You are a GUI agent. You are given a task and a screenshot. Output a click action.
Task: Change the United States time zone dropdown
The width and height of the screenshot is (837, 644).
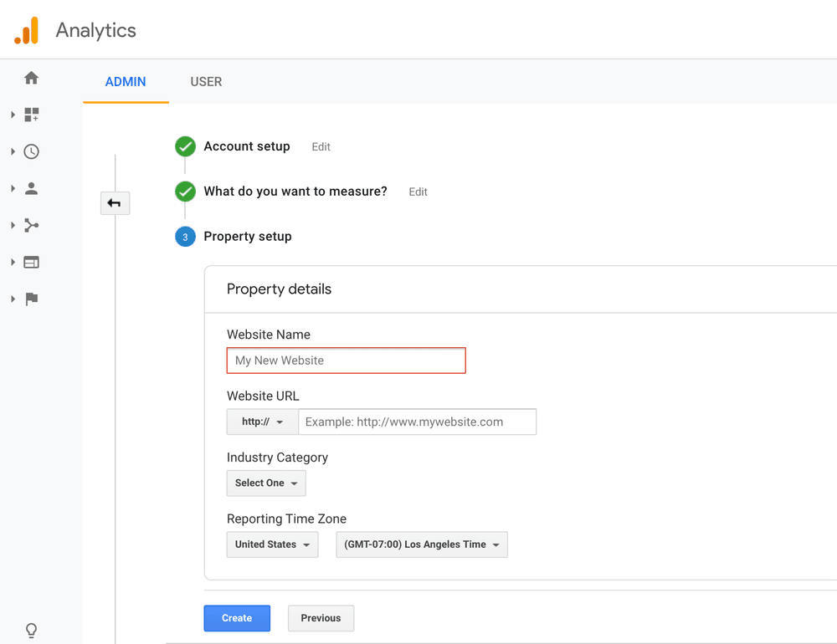click(x=272, y=544)
